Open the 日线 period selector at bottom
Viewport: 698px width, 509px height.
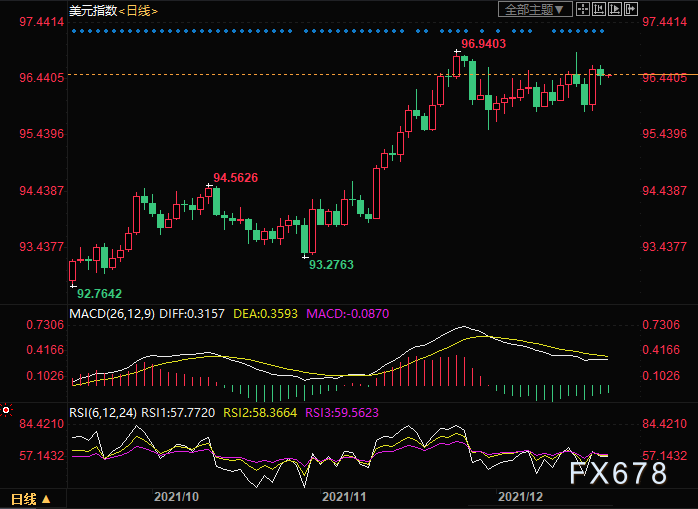pos(31,499)
